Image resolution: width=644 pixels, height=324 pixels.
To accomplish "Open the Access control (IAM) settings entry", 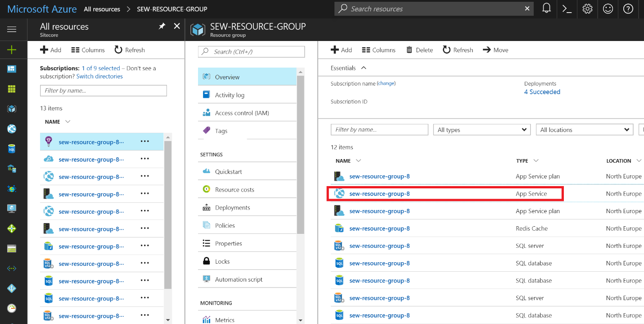I will click(x=242, y=113).
